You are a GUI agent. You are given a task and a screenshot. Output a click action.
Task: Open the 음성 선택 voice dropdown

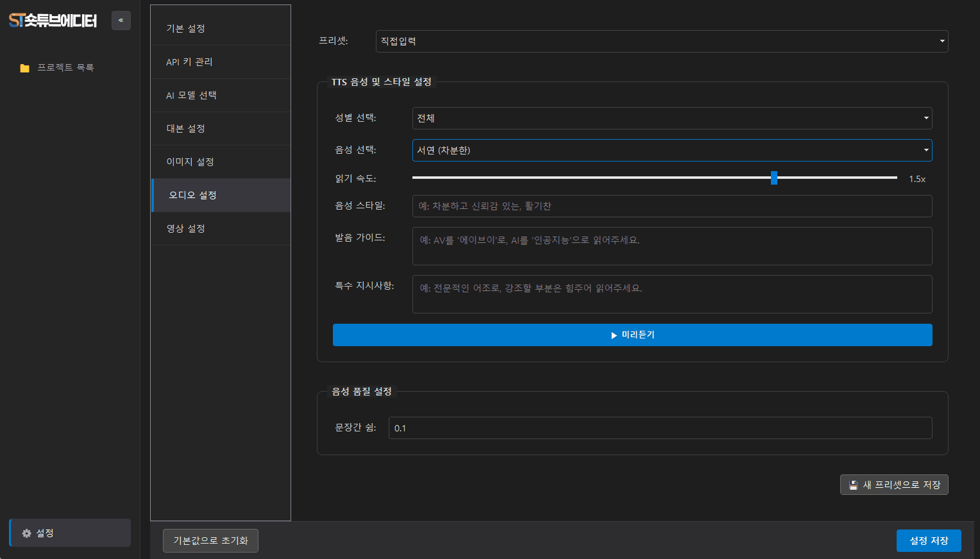pyautogui.click(x=672, y=150)
